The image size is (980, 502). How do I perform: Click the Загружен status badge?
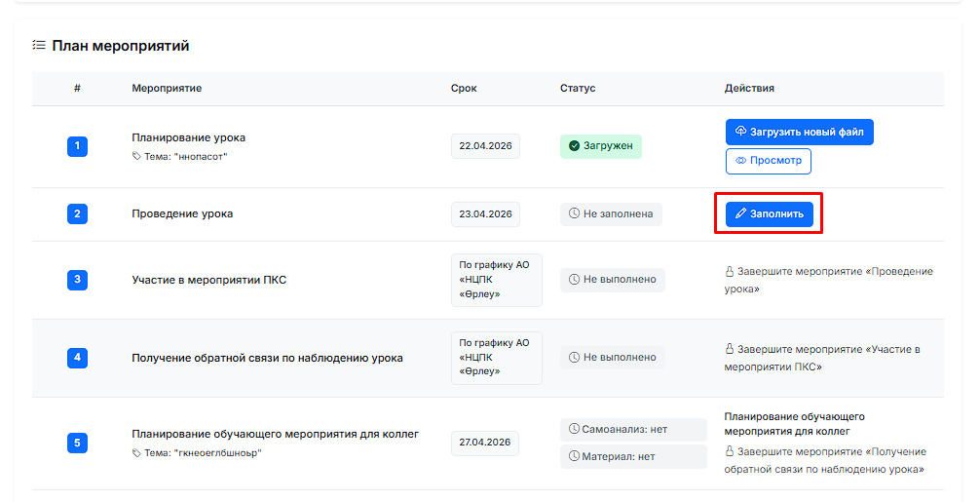point(601,146)
